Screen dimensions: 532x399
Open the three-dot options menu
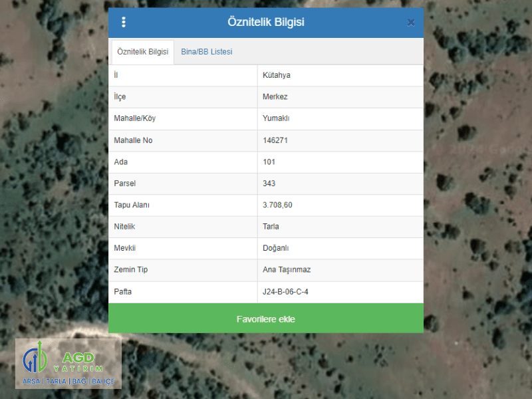coord(123,22)
